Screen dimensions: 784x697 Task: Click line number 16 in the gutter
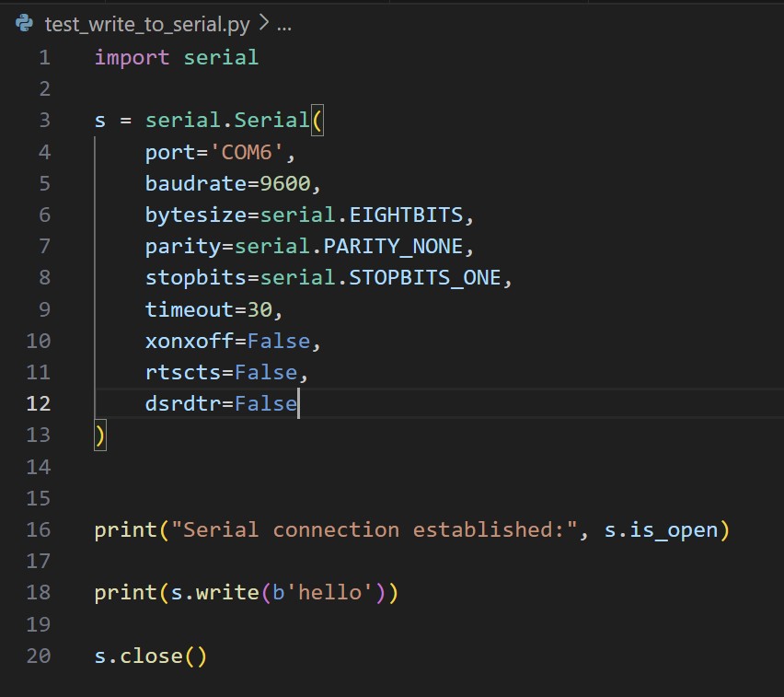click(39, 529)
